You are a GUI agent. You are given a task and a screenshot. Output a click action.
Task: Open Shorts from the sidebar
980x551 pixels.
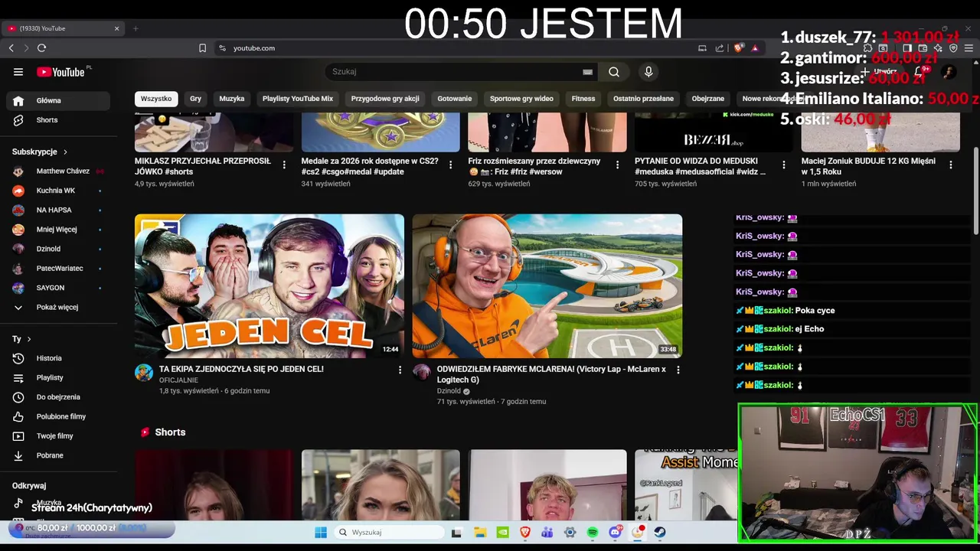[58, 120]
